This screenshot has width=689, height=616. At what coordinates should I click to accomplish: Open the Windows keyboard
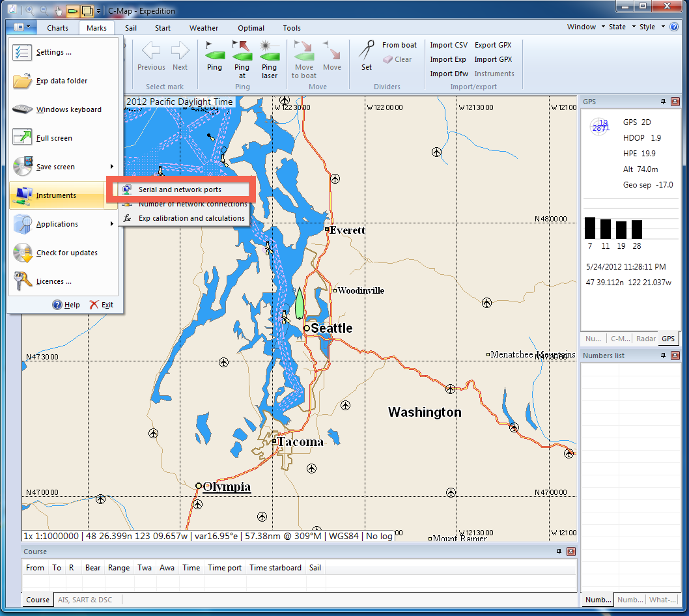pyautogui.click(x=64, y=109)
